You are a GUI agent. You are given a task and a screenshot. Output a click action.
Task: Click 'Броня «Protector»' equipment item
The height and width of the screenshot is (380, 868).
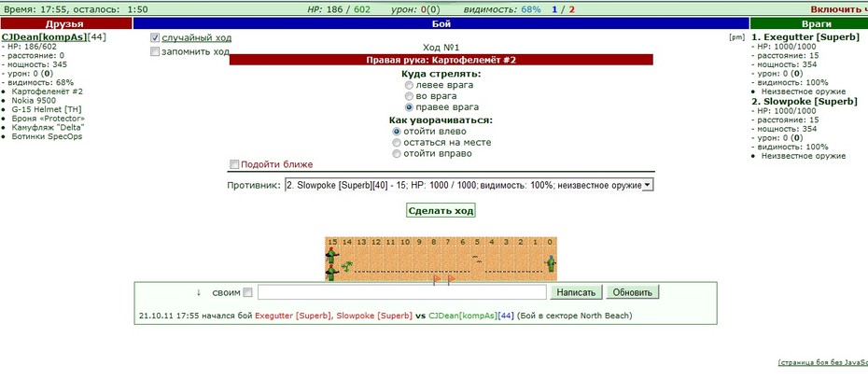49,119
